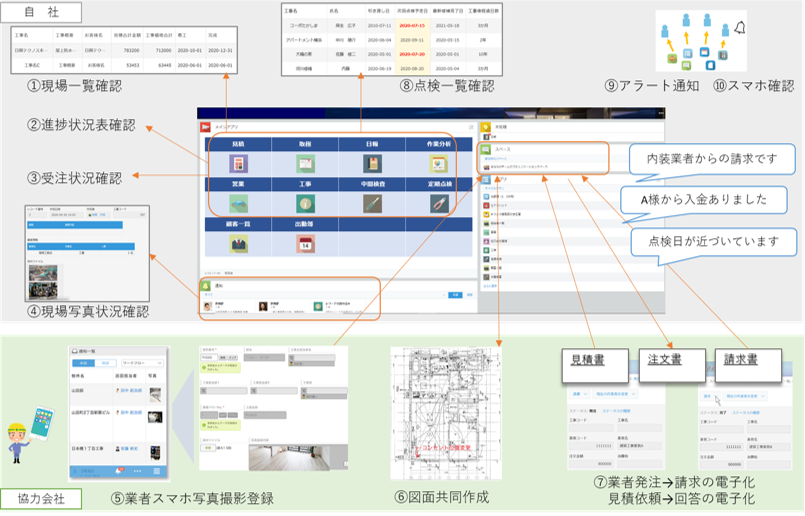
Task: Click the yellow lightbulb icon at top of right panel
Action: pos(485,127)
